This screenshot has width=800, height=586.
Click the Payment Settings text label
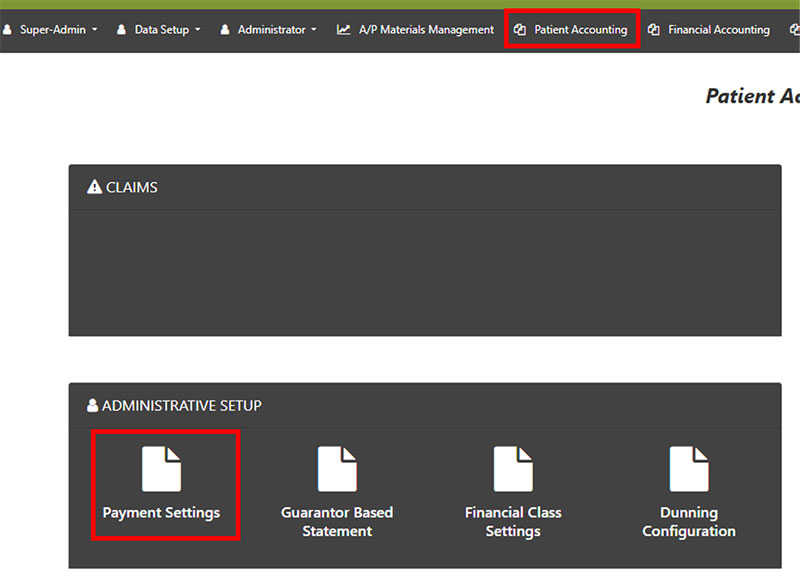coord(161,513)
